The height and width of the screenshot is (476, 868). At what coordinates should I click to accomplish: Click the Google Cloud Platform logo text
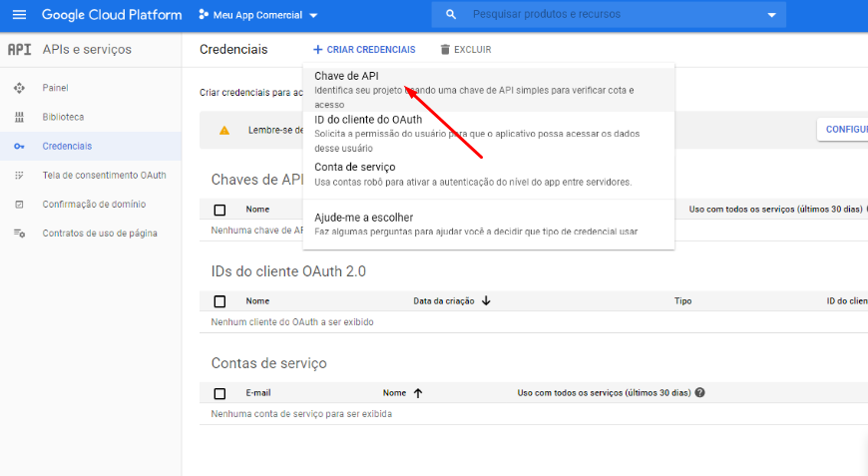[x=112, y=15]
